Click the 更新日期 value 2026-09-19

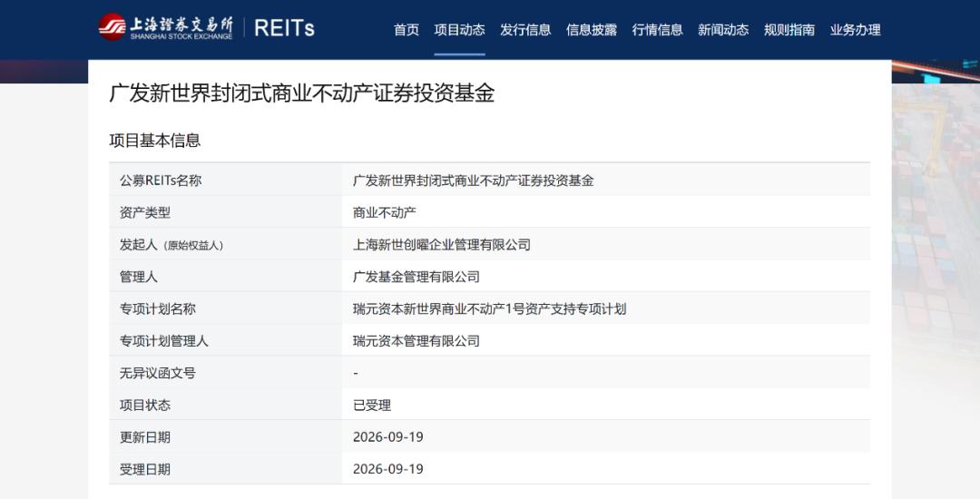pyautogui.click(x=388, y=437)
